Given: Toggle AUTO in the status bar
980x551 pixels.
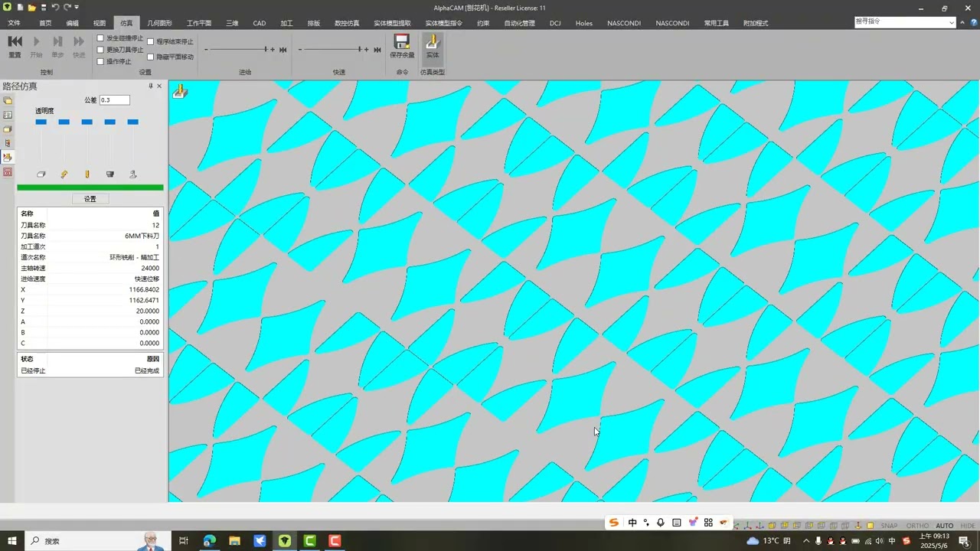Looking at the screenshot, I should 945,526.
